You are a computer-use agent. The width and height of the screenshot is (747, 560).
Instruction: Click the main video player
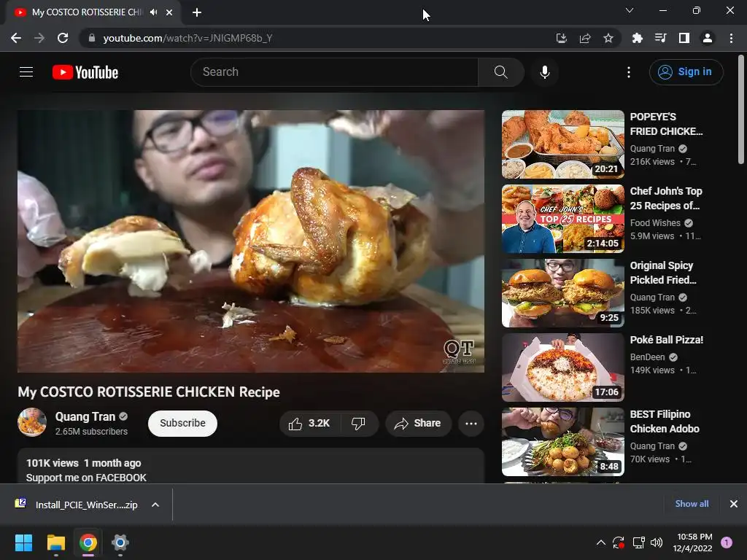[251, 241]
